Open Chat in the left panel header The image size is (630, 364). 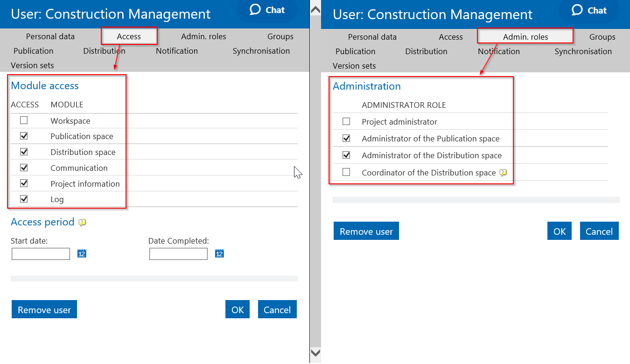267,10
